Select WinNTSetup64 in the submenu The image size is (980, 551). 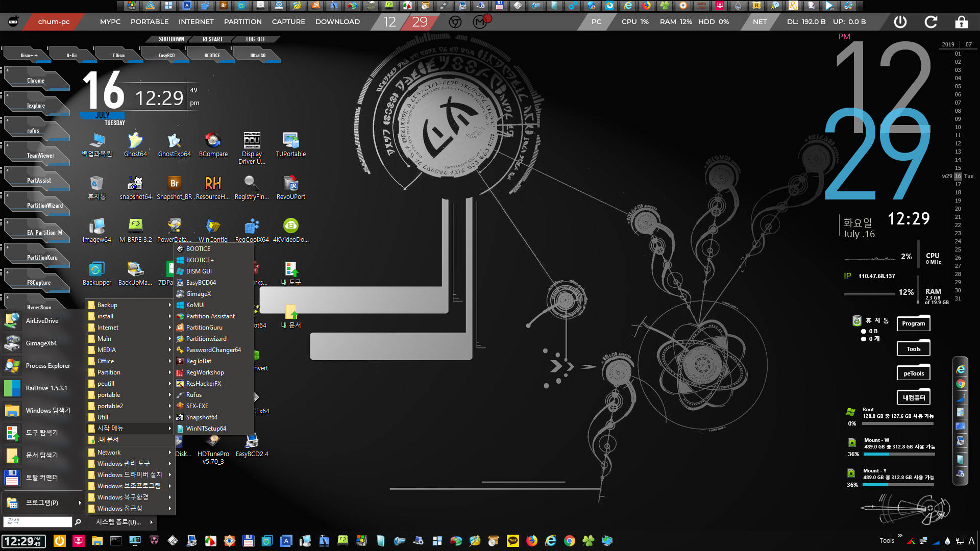point(214,429)
